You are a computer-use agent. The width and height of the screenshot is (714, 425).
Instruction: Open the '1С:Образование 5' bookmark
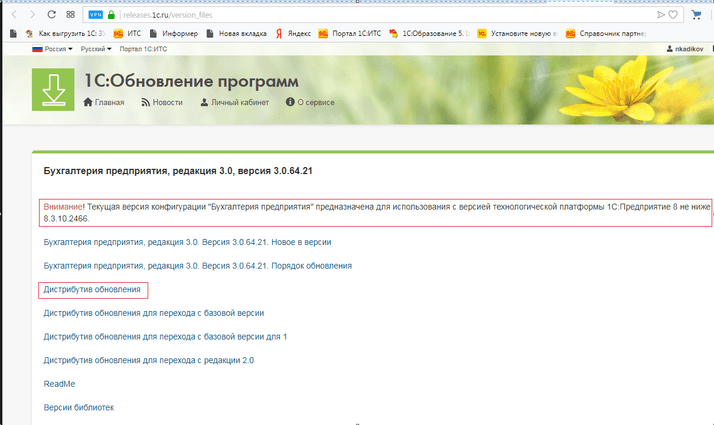pos(429,33)
